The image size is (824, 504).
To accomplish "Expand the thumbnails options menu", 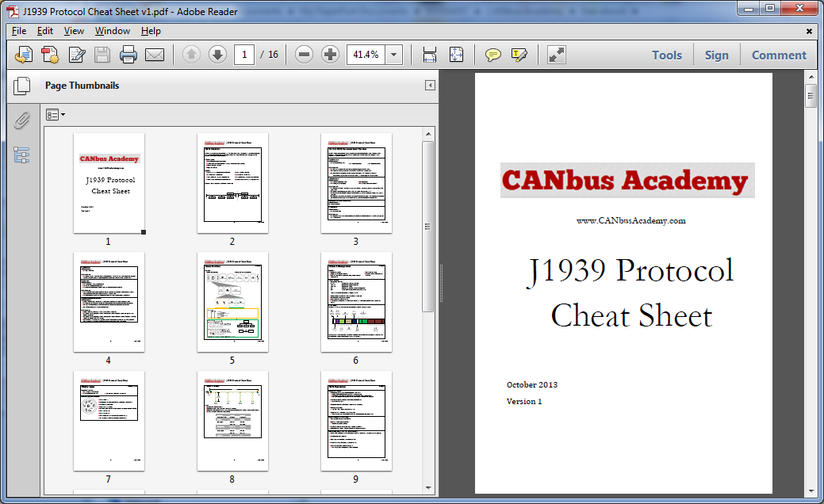I will [56, 115].
